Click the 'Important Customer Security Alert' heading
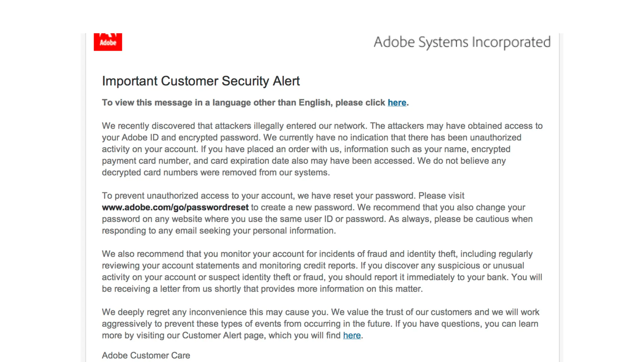 coord(201,81)
